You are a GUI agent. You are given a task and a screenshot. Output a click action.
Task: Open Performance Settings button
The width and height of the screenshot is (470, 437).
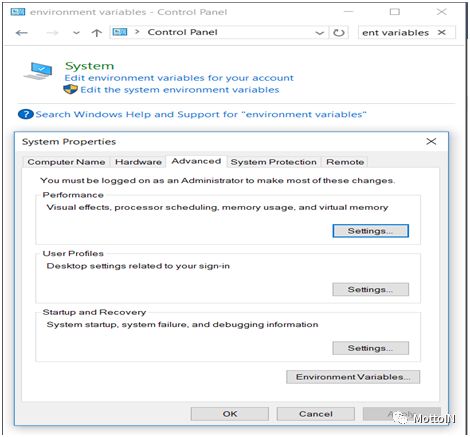370,231
